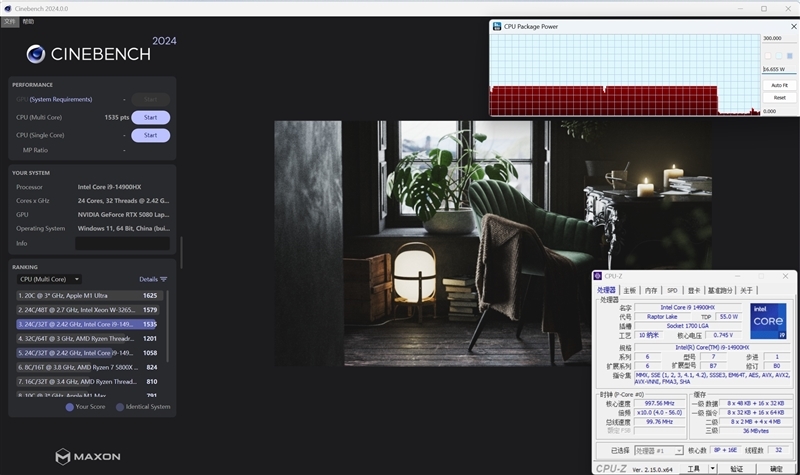Open the 文件 menu in Cinebench
The image size is (800, 475).
tap(10, 21)
